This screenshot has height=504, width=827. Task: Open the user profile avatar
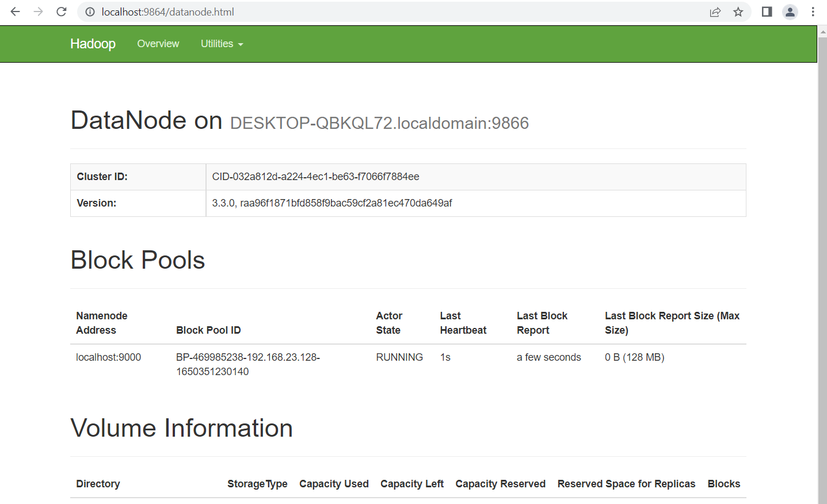tap(790, 12)
